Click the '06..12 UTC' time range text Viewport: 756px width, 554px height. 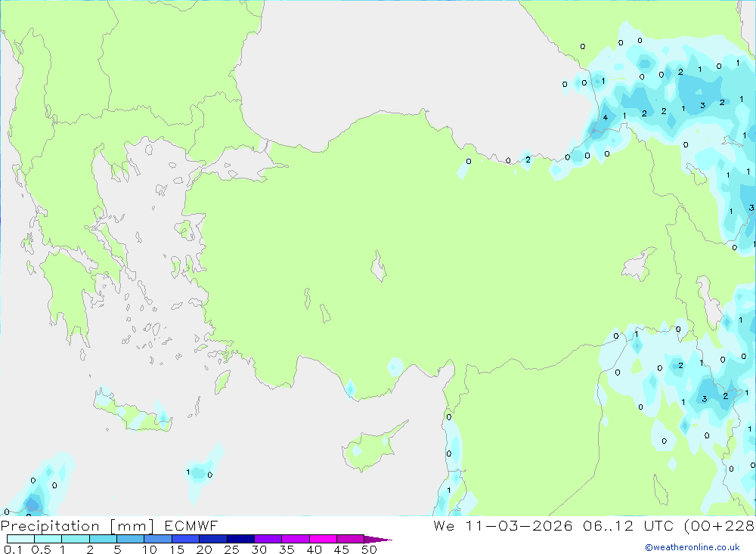tap(627, 525)
